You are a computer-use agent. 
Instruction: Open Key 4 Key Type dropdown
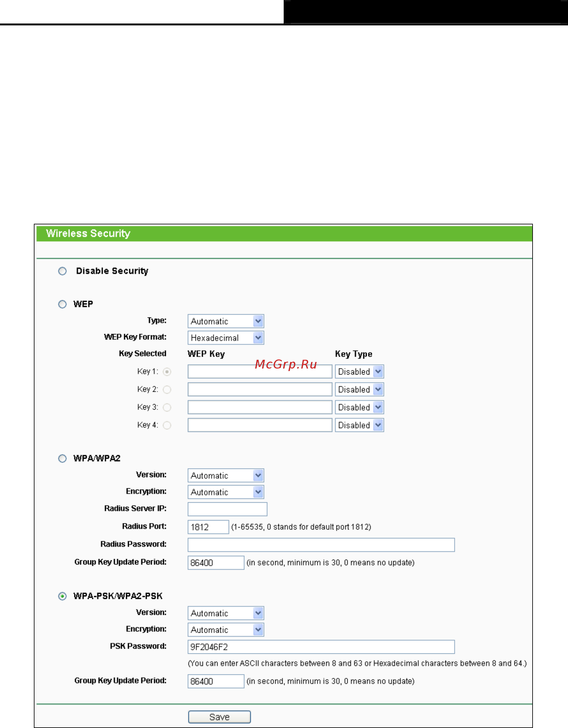359,425
